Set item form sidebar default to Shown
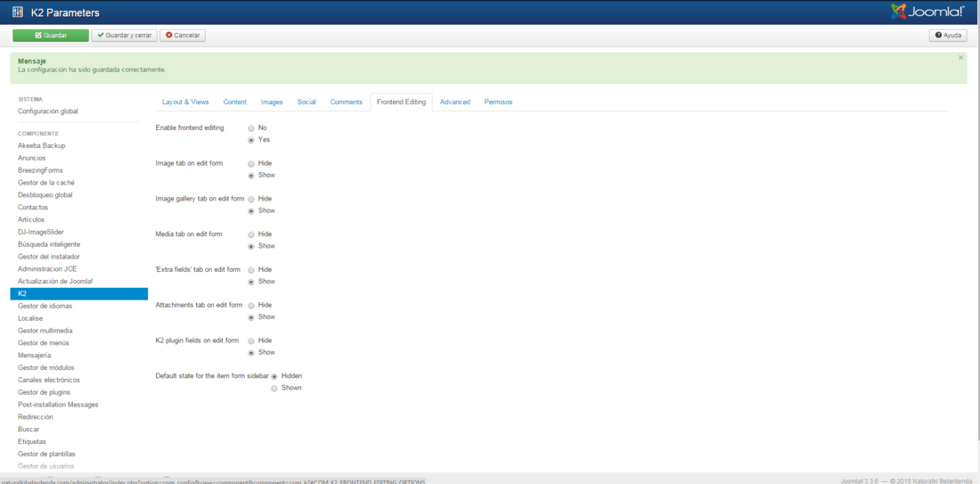 pyautogui.click(x=274, y=389)
